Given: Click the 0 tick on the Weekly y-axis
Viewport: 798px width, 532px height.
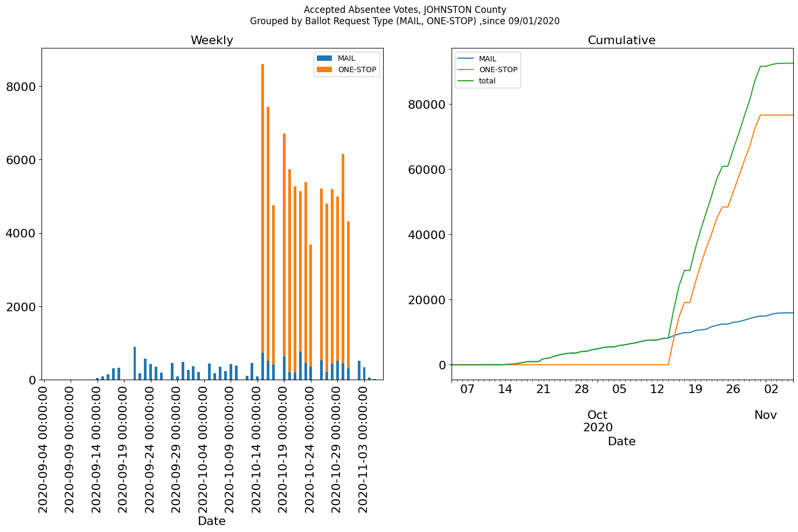Looking at the screenshot, I should click(32, 380).
